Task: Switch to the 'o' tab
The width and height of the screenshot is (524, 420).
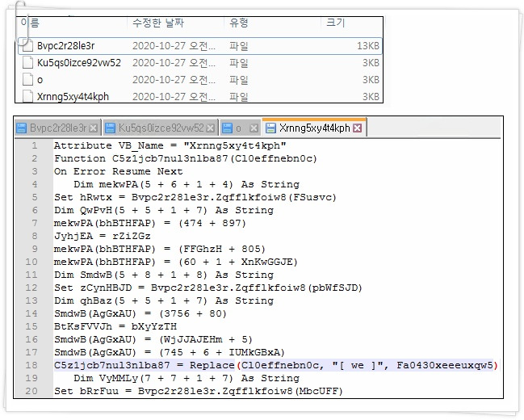Action: pyautogui.click(x=241, y=128)
